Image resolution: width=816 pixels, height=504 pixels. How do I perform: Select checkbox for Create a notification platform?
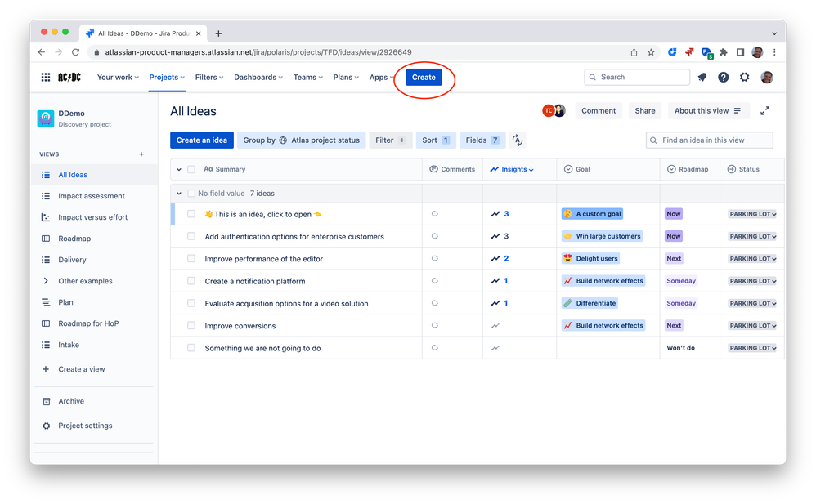tap(191, 281)
